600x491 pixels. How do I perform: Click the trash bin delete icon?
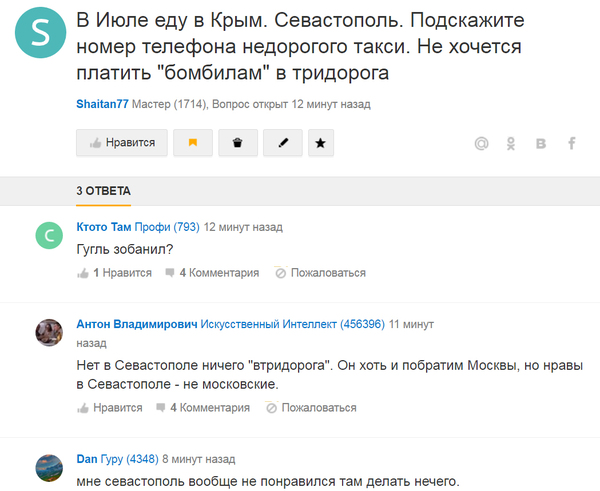pos(237,143)
